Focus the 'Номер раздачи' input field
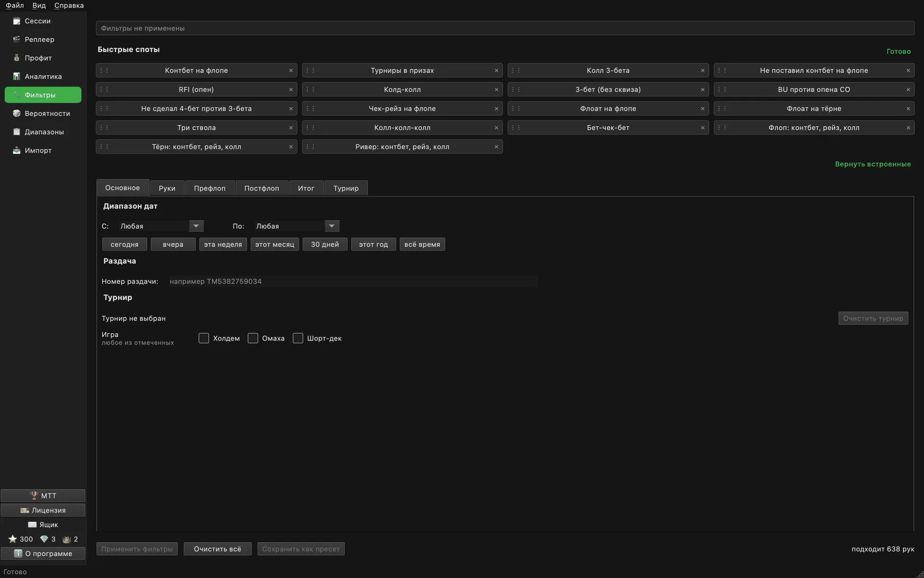924x578 pixels. tap(353, 281)
